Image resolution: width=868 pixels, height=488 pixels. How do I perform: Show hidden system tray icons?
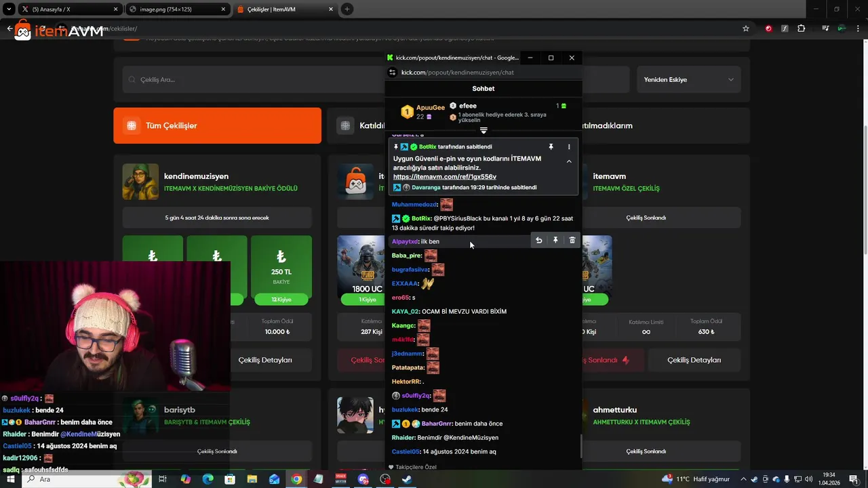click(x=743, y=479)
